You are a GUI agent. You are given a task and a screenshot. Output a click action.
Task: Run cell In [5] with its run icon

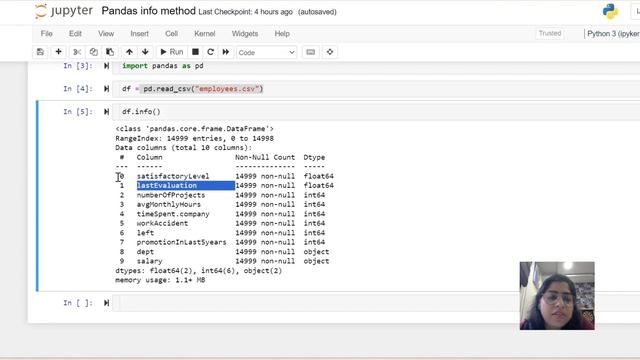[x=106, y=111]
